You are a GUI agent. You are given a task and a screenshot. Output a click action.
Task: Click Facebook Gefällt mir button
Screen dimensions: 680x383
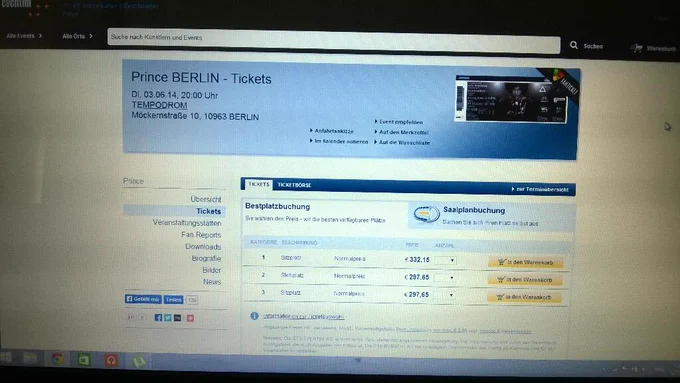click(x=143, y=299)
